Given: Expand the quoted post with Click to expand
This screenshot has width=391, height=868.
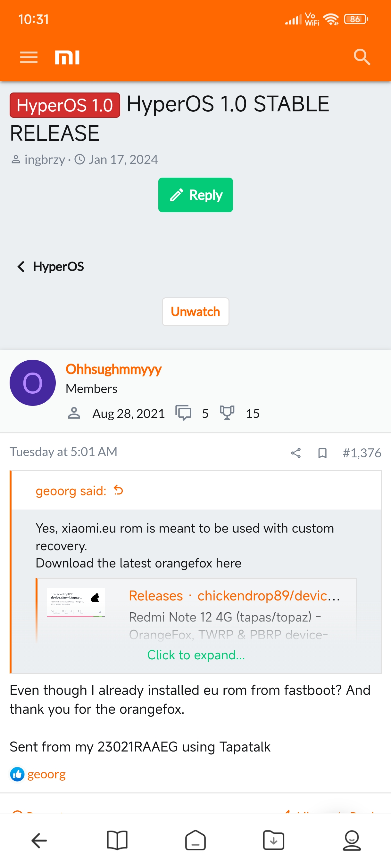Looking at the screenshot, I should coord(196,655).
